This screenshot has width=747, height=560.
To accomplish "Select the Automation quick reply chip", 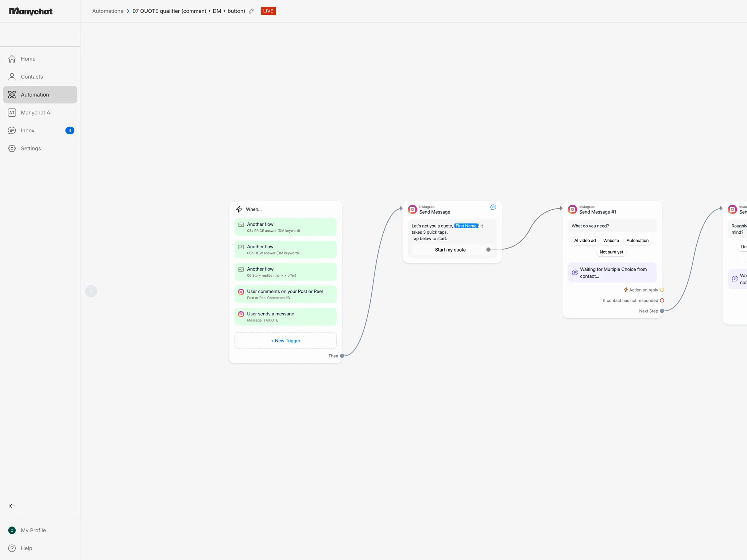I will [637, 241].
